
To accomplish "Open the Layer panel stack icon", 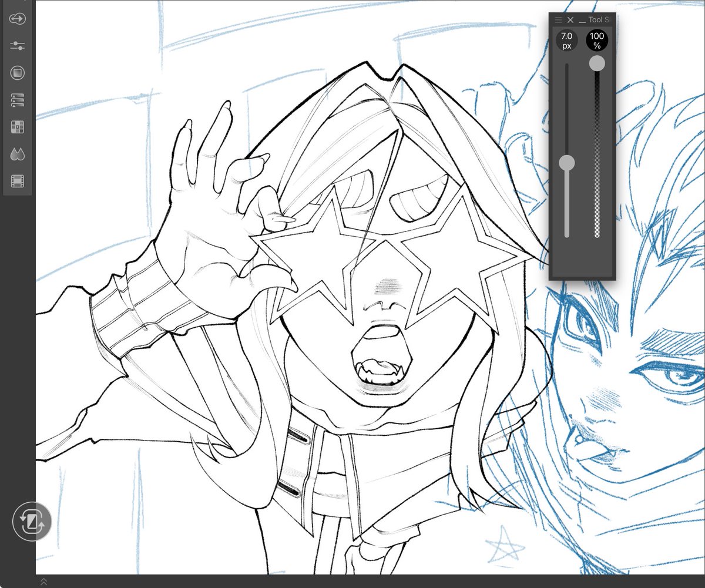I will 18,100.
